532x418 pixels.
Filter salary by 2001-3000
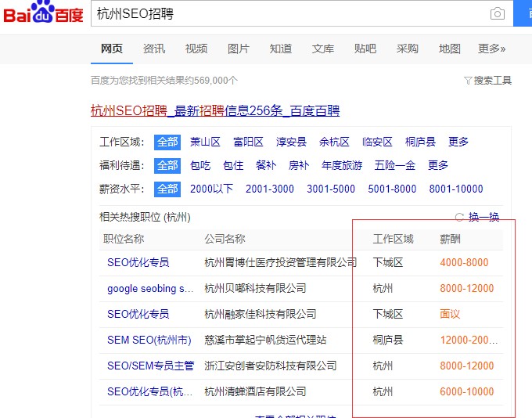coord(270,189)
